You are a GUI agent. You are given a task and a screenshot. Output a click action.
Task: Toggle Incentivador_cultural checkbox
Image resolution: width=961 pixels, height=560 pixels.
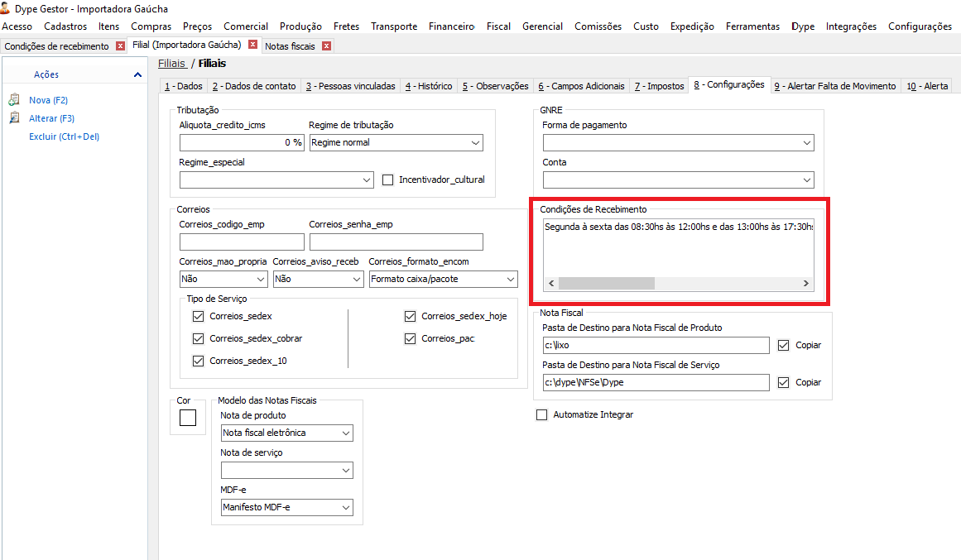click(x=387, y=179)
